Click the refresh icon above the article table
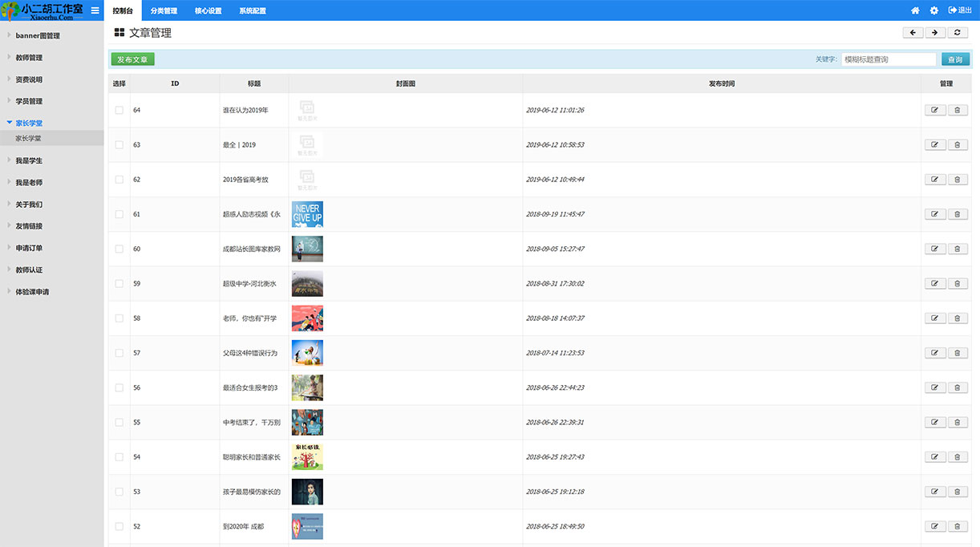980x547 pixels. (957, 32)
